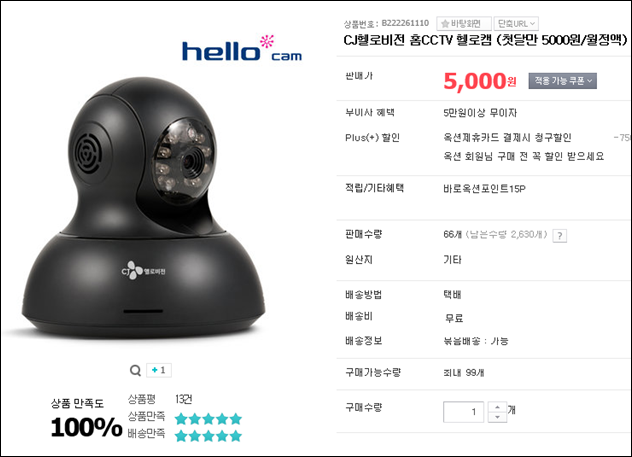This screenshot has width=632, height=457.
Task: Decrease purchase quantity with down arrow
Action: pyautogui.click(x=497, y=417)
